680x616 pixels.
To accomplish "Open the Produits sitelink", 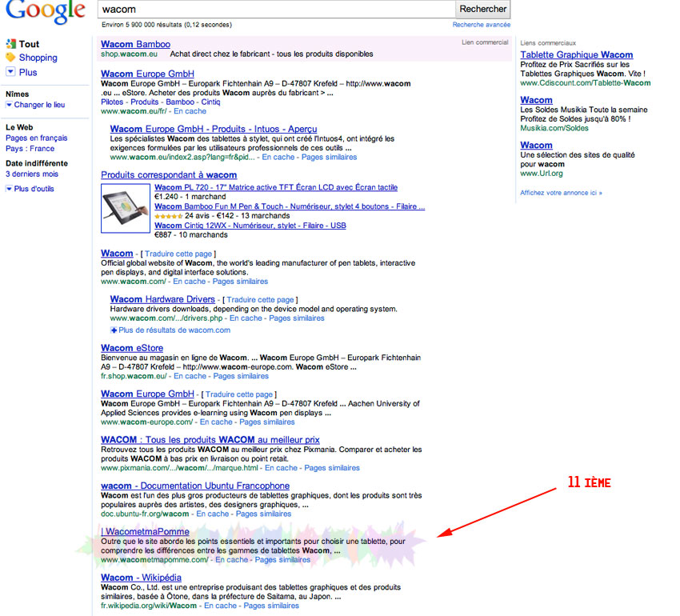I will coord(145,102).
